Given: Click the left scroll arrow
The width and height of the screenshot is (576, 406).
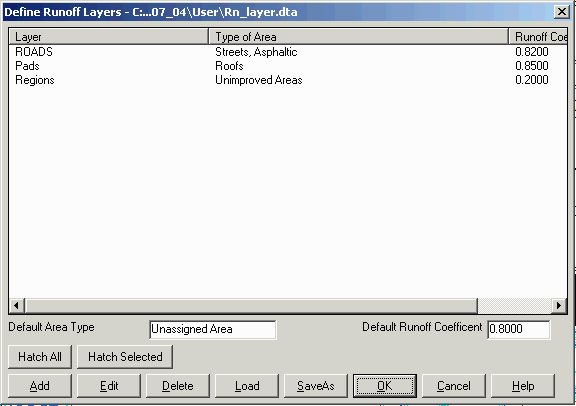Looking at the screenshot, I should (x=17, y=305).
